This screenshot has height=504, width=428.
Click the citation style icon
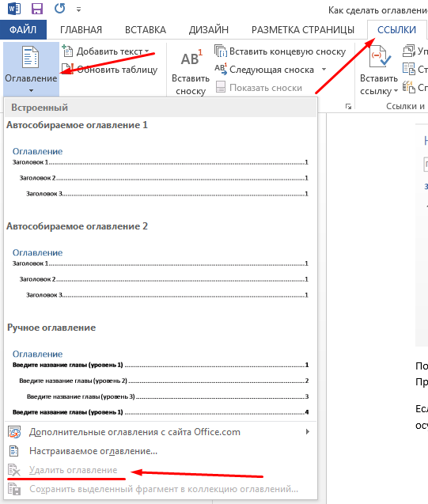pos(409,69)
